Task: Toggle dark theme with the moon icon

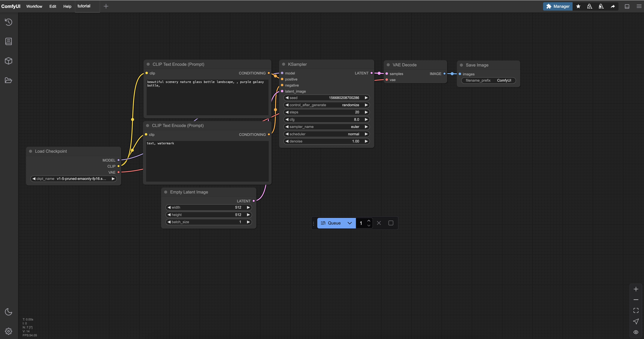Action: click(x=8, y=311)
